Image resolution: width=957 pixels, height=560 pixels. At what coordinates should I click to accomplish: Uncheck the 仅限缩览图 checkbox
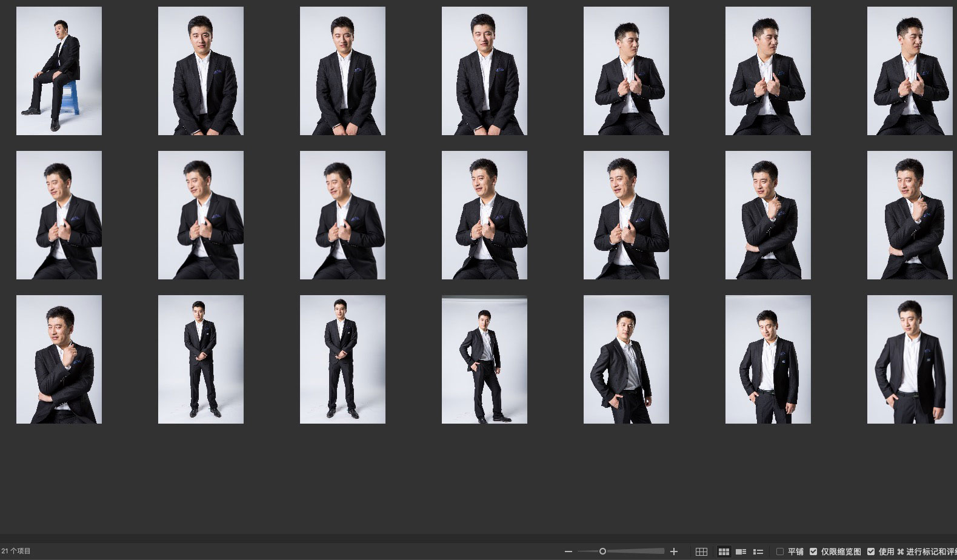click(813, 552)
